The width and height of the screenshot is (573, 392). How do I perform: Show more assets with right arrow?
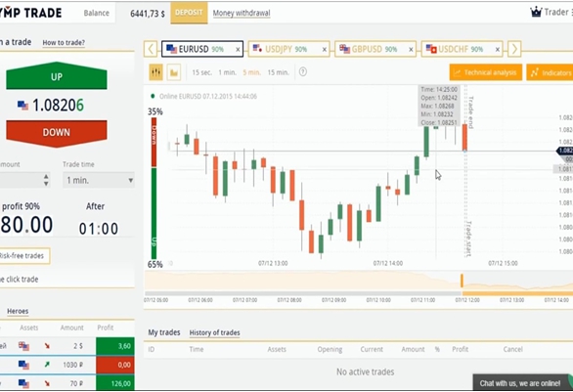tap(514, 49)
